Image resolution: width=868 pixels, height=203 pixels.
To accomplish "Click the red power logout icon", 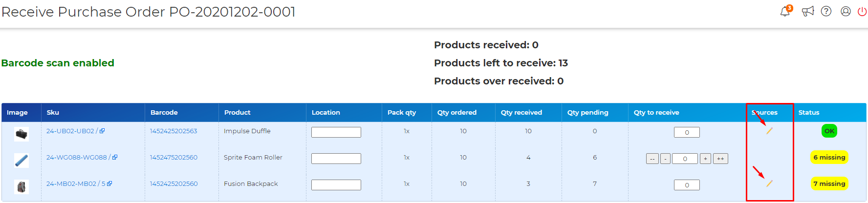I will pos(862,11).
